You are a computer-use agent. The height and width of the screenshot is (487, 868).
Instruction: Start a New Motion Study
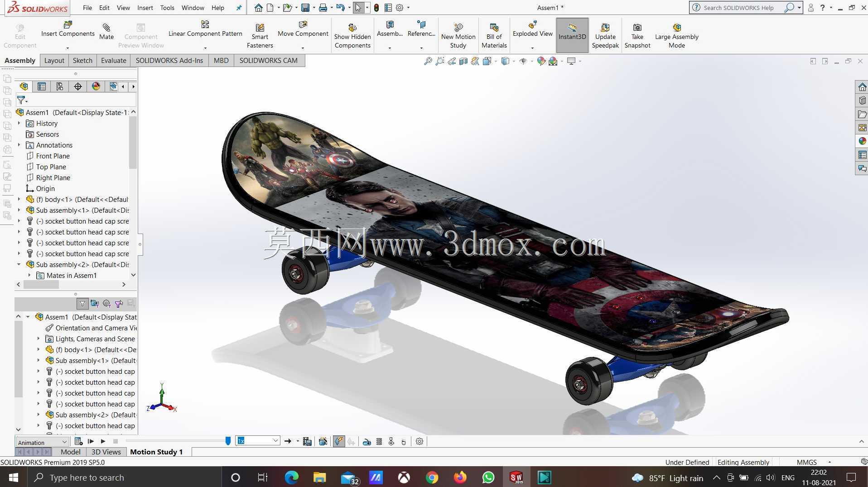tap(458, 36)
